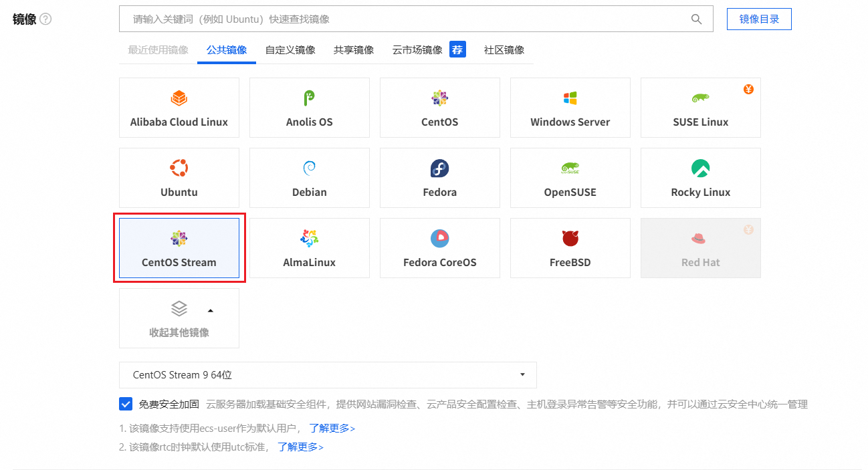868x470 pixels.
Task: Click the caret on 收起其他镜像 tile
Action: (x=211, y=310)
